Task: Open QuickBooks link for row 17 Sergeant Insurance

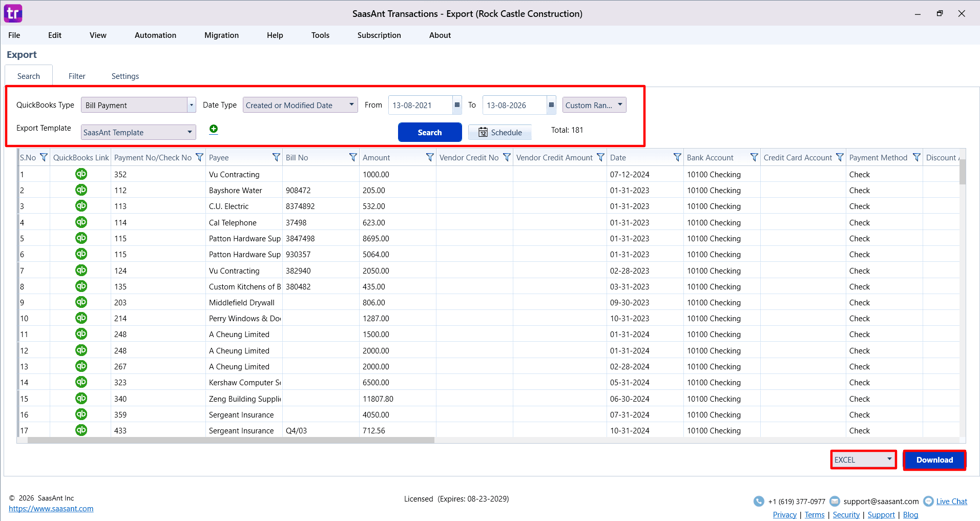Action: [x=81, y=430]
